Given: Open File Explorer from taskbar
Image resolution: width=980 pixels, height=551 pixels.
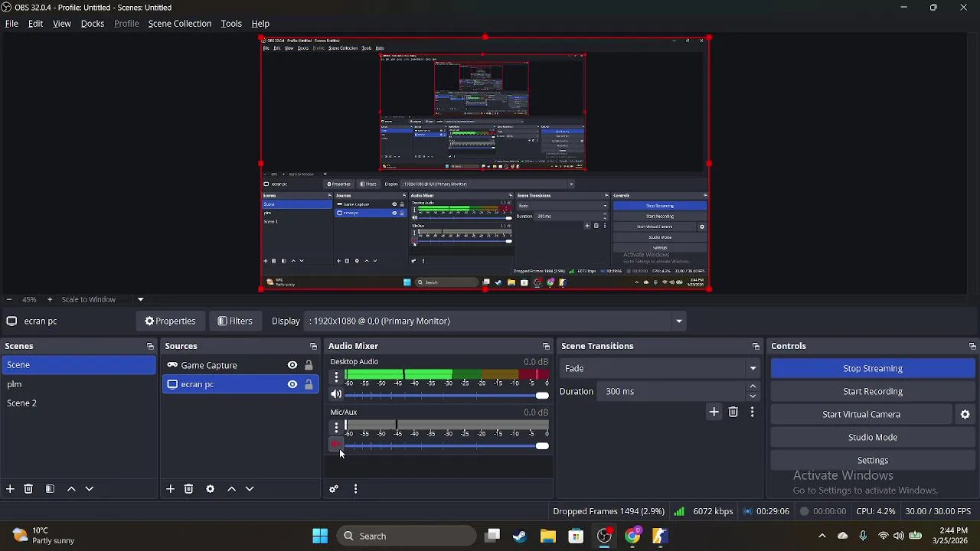Looking at the screenshot, I should (x=547, y=536).
